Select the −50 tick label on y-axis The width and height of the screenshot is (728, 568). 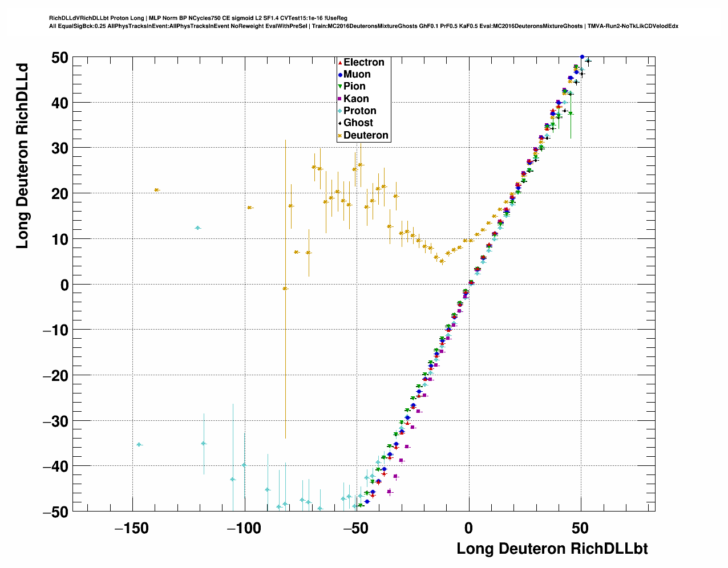pyautogui.click(x=55, y=512)
